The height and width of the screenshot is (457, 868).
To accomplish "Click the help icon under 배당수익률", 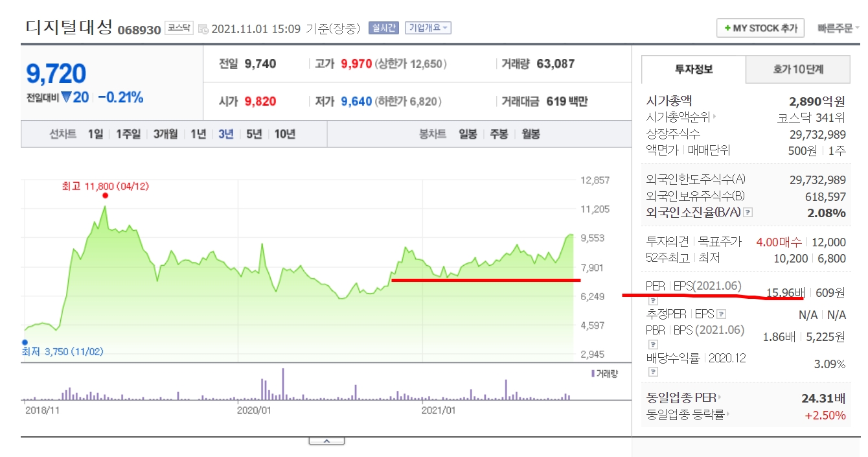I will pos(653,372).
